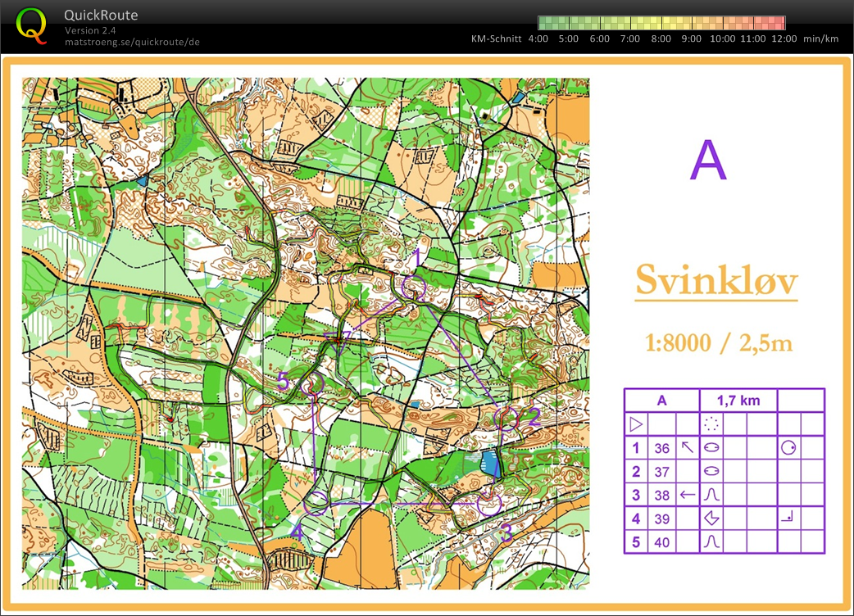854x616 pixels.
Task: Click the arrow symbol in row 3
Action: (688, 496)
